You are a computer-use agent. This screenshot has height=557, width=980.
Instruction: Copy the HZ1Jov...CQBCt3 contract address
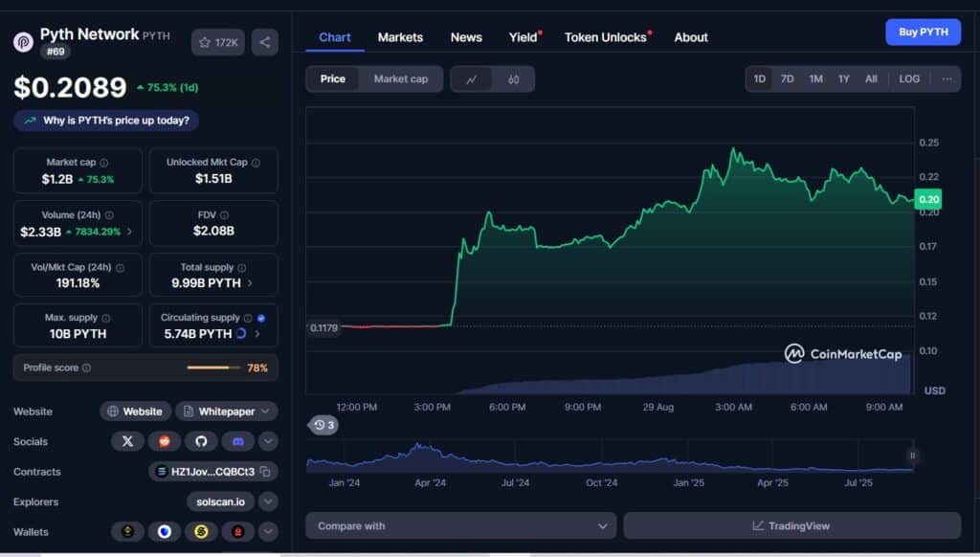click(265, 472)
